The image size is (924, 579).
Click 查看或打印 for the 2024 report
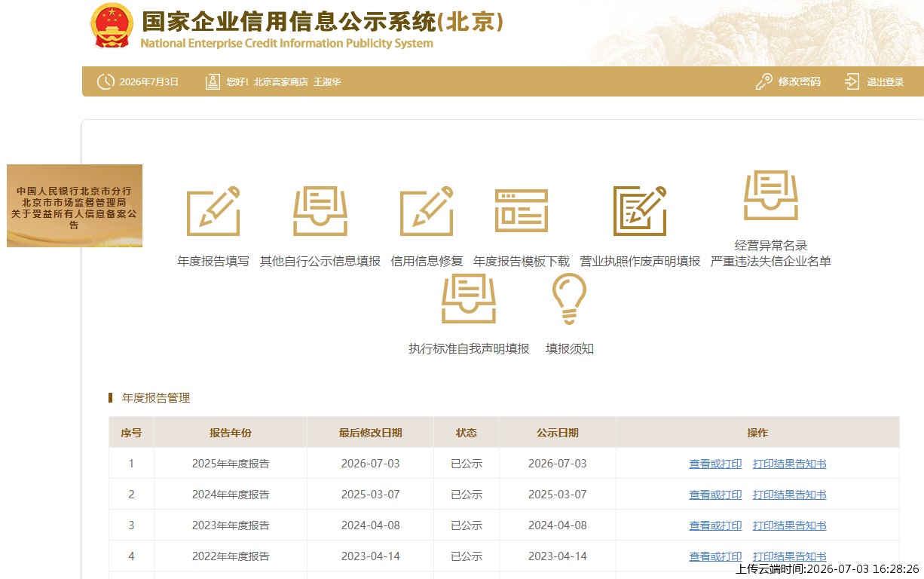[x=715, y=495]
